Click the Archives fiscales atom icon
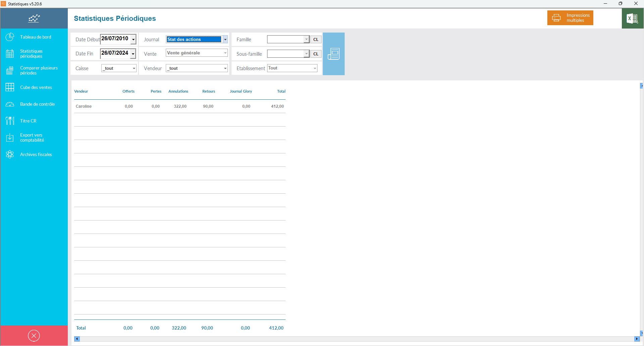644x346 pixels. tap(10, 154)
